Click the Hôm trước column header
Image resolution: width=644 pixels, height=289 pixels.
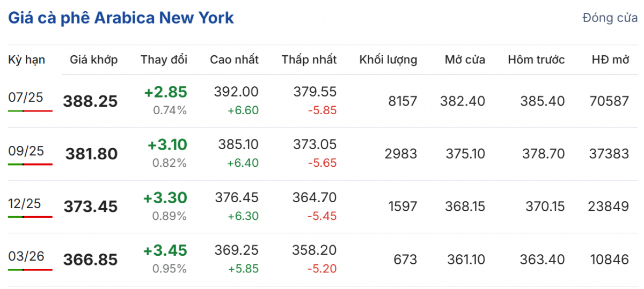tap(536, 60)
